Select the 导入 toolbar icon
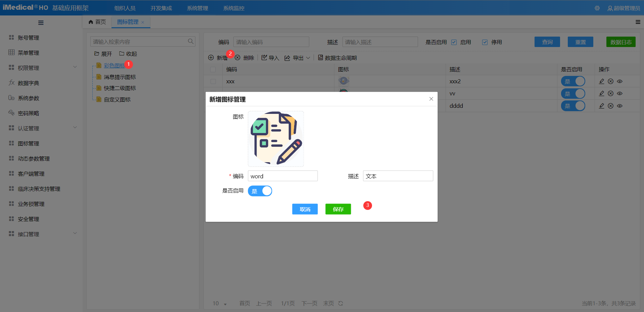This screenshot has height=312, width=644. pyautogui.click(x=264, y=57)
